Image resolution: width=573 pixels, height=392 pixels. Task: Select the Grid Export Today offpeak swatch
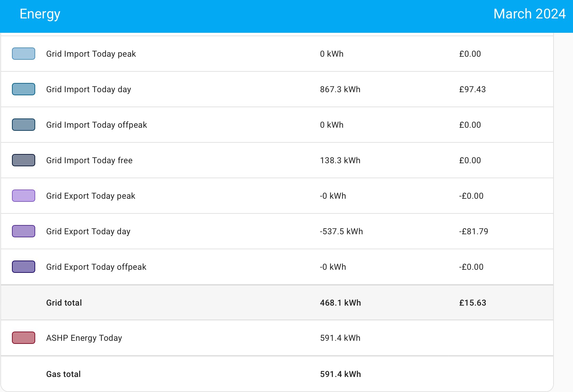[x=24, y=267]
